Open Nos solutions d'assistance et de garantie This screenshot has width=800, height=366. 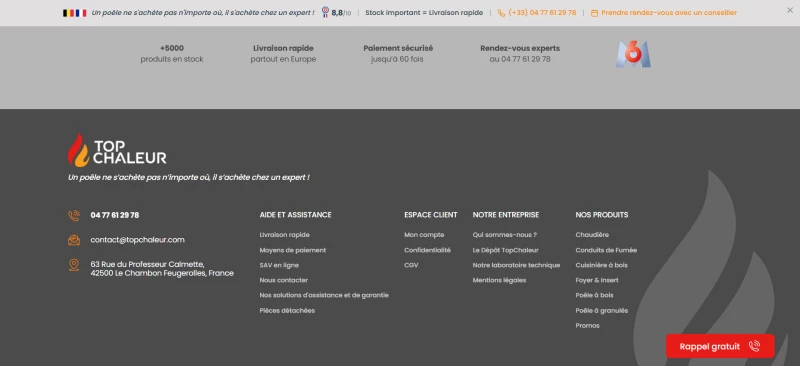[324, 296]
